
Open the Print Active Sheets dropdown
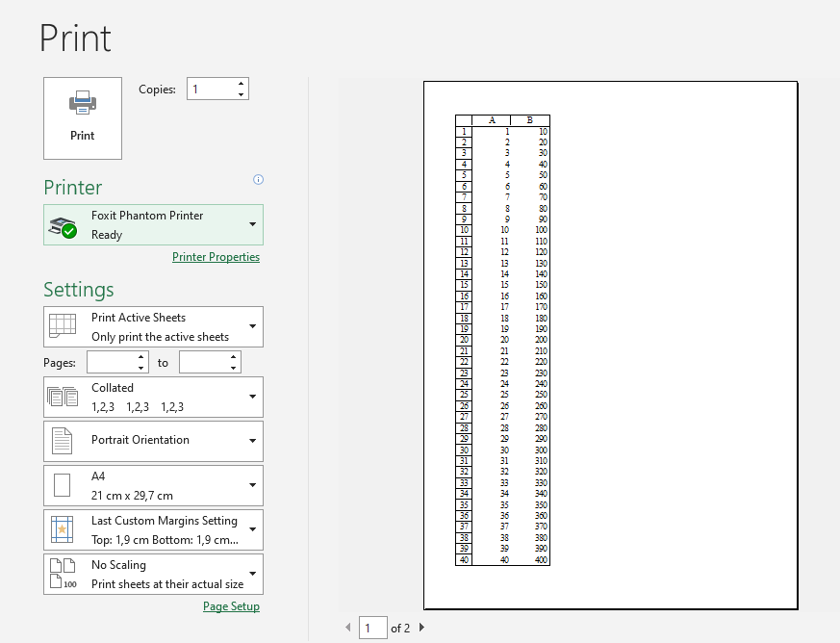click(x=254, y=326)
